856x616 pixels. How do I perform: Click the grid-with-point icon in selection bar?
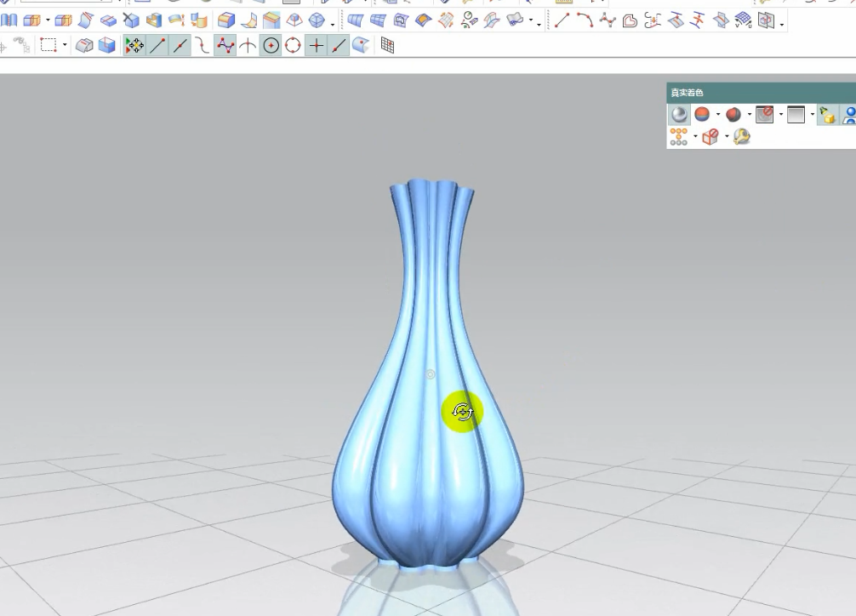click(x=388, y=45)
